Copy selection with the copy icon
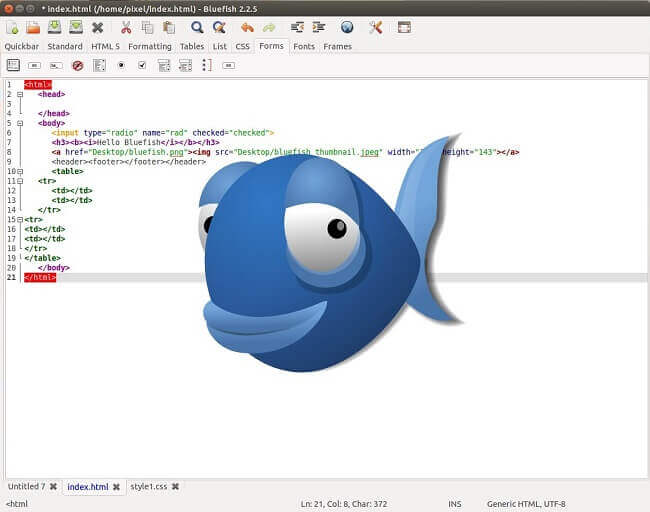650x512 pixels. point(147,28)
